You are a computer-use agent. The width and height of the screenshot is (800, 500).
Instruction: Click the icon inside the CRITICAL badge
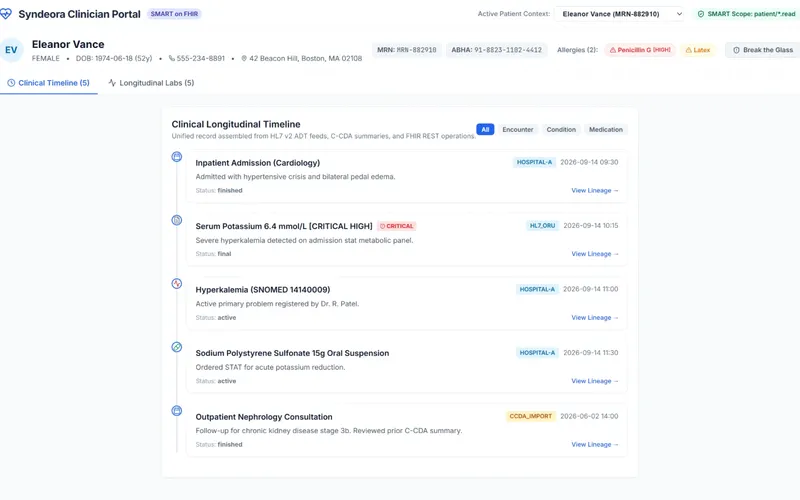382,226
